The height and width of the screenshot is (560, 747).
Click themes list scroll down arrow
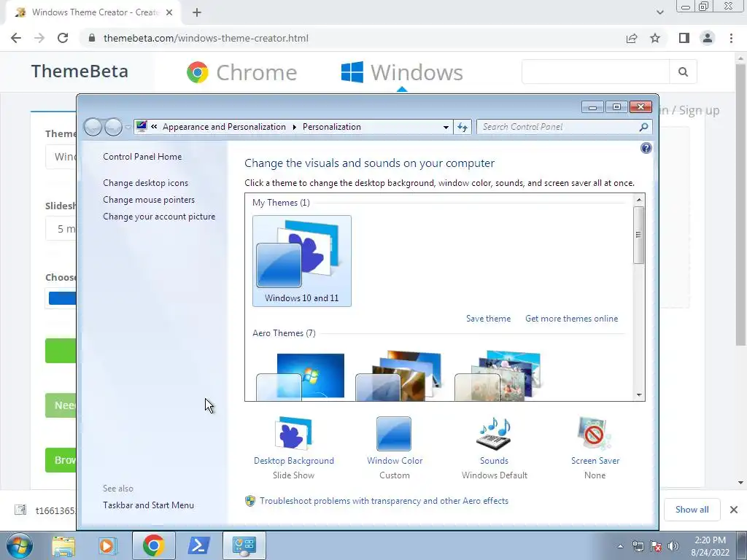(x=639, y=394)
